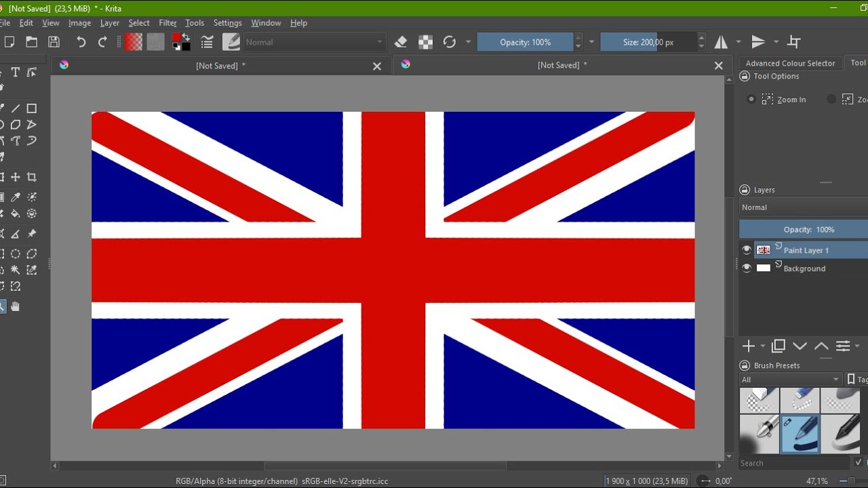Select the Freehand path tool
This screenshot has height=488, width=868.
click(x=15, y=141)
